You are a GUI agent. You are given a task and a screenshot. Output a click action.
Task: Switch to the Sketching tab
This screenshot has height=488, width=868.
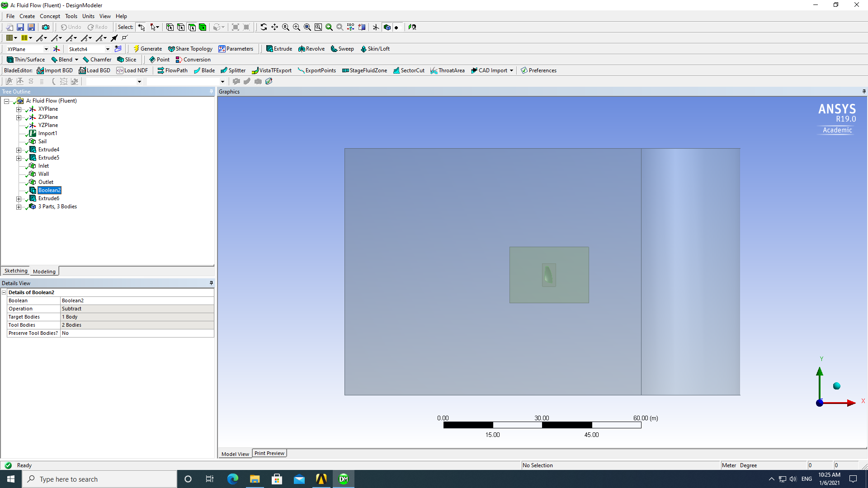coord(16,271)
